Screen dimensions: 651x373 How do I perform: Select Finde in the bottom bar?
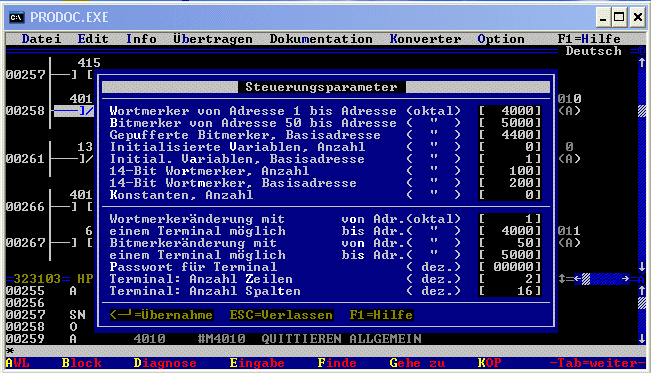(x=337, y=363)
